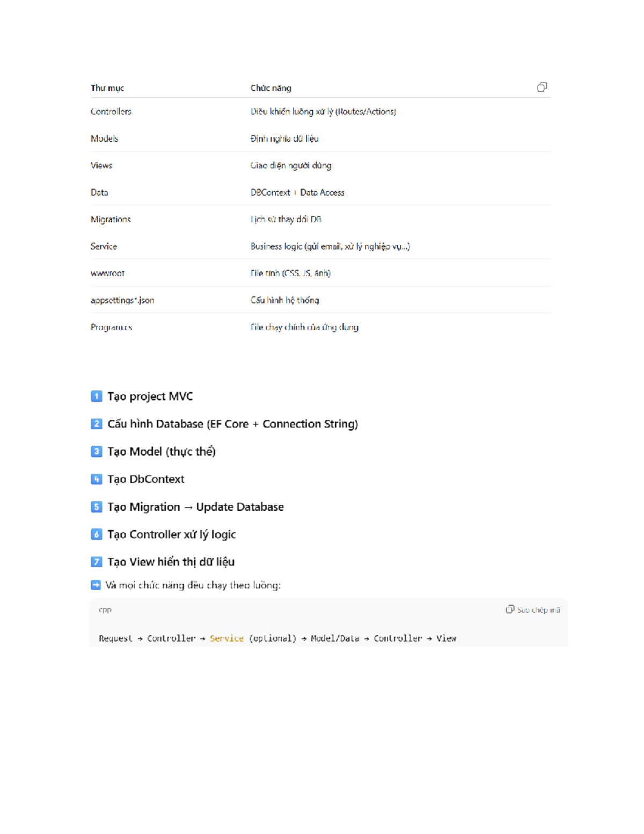644x834 pixels.
Task: Click the number 2 badge before Cấu hình Database
Action: tap(97, 424)
